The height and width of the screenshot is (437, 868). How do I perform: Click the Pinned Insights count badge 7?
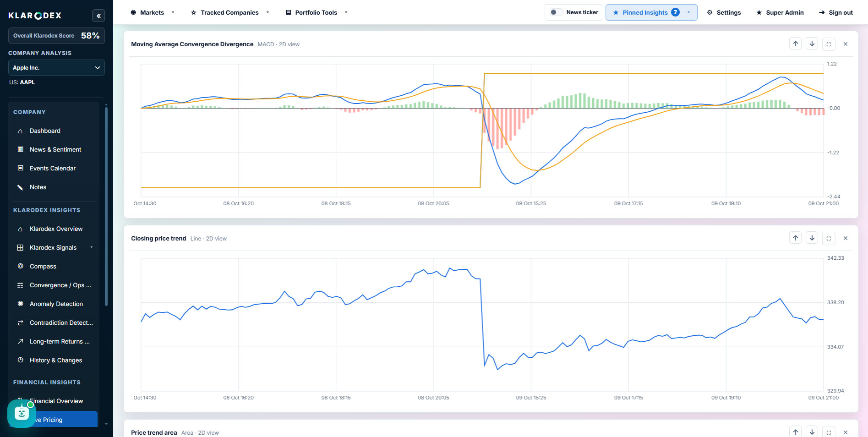click(x=675, y=12)
